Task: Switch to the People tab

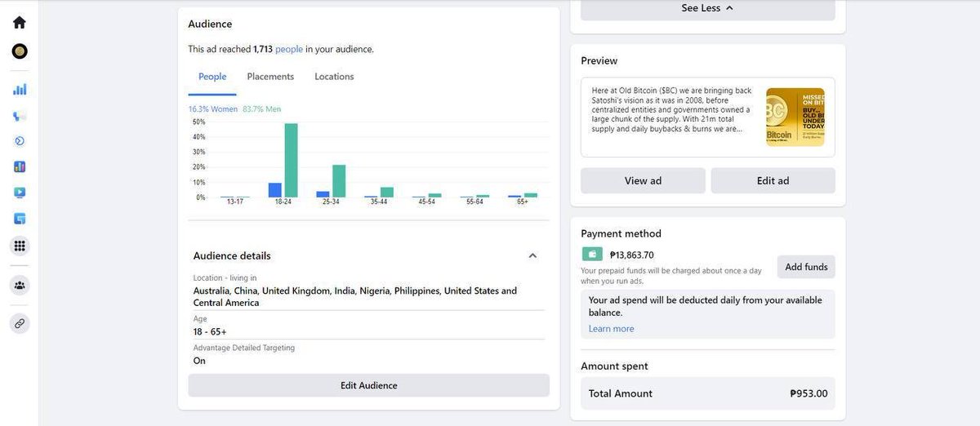Action: point(212,77)
